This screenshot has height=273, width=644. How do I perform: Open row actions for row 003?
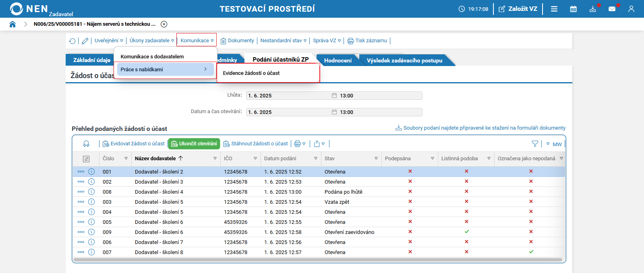point(81,202)
